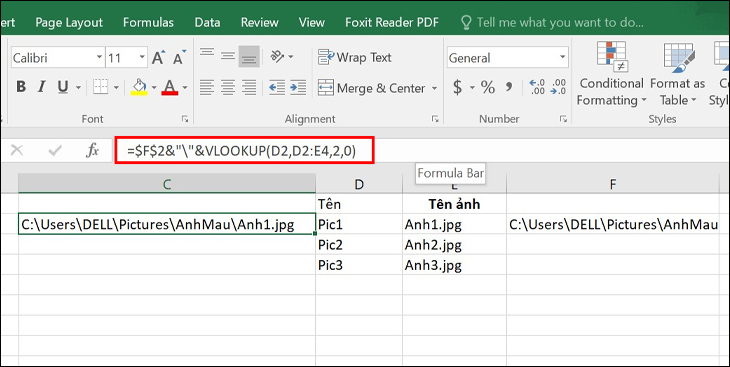This screenshot has width=730, height=367.
Task: Toggle Bold formatting
Action: (x=21, y=87)
